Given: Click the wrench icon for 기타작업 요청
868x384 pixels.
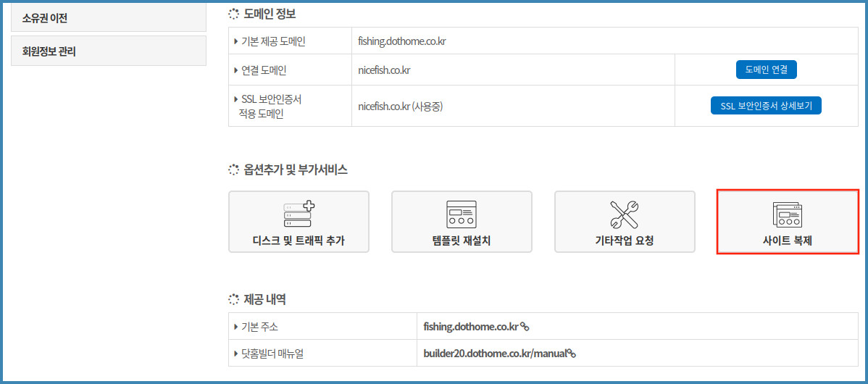Looking at the screenshot, I should click(x=624, y=214).
